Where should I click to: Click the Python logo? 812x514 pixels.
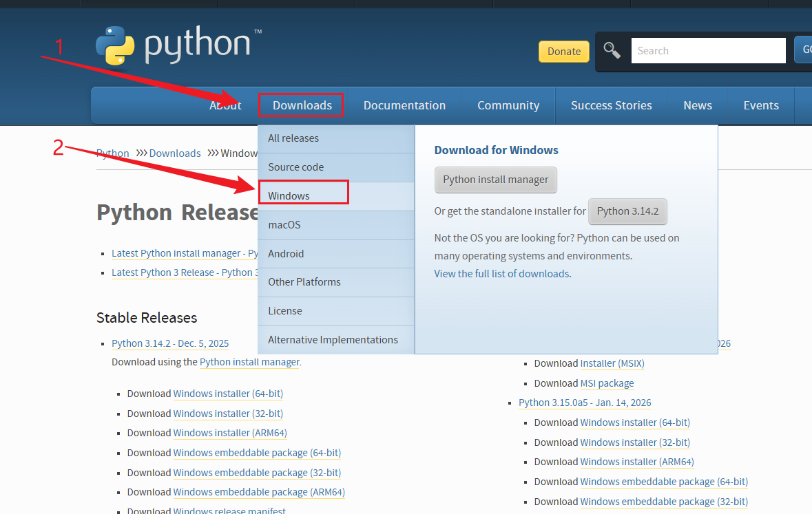point(178,45)
